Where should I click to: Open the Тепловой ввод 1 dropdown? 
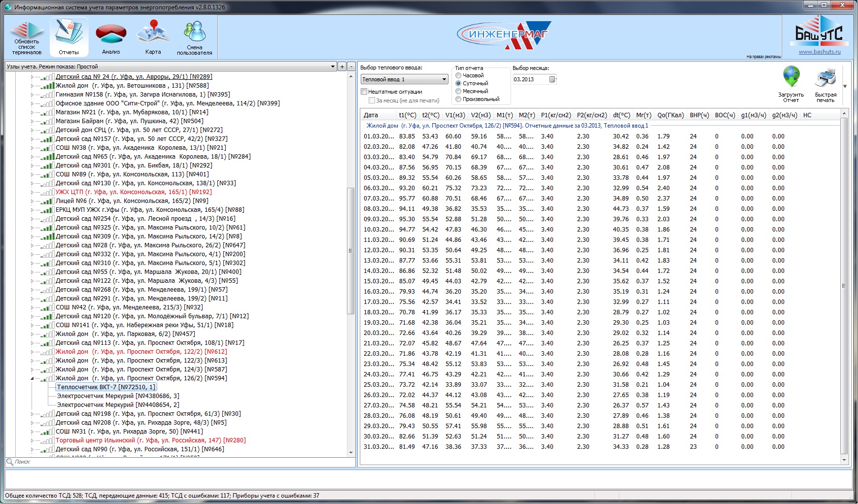[404, 79]
